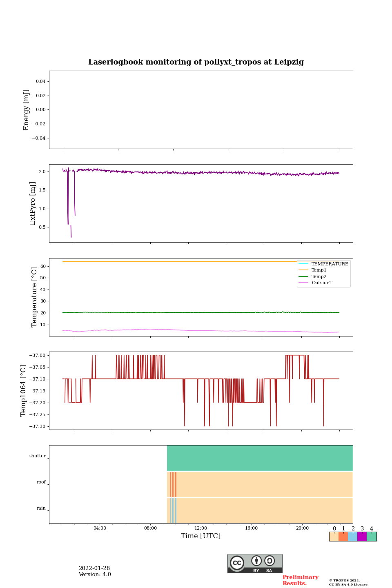The image size is (392, 588).
Task: Click the BY attribution person icon
Action: coord(256,561)
